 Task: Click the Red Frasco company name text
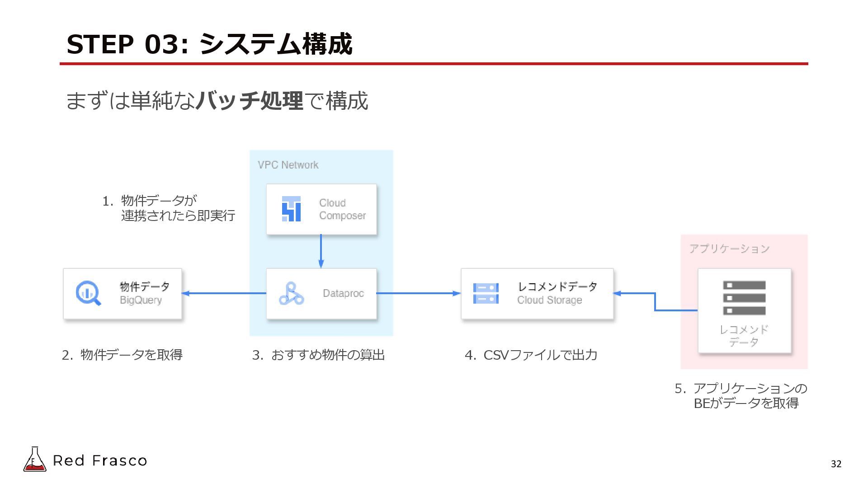click(x=100, y=460)
